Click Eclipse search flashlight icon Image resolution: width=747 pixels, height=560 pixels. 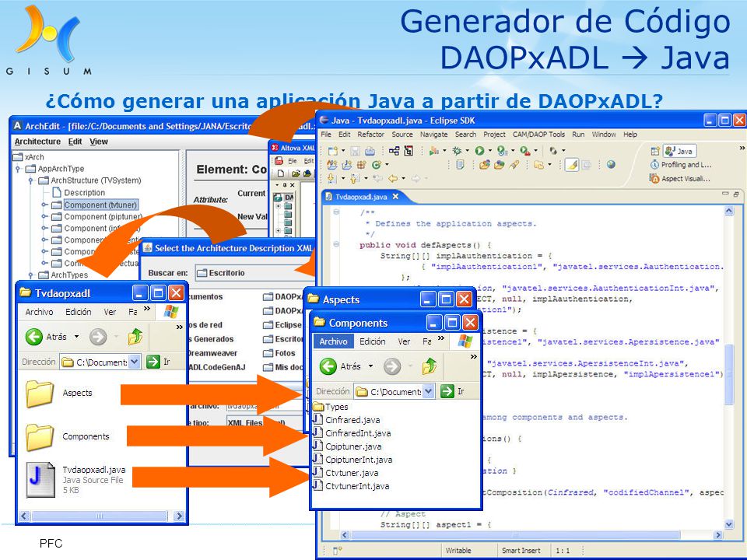pos(514,164)
